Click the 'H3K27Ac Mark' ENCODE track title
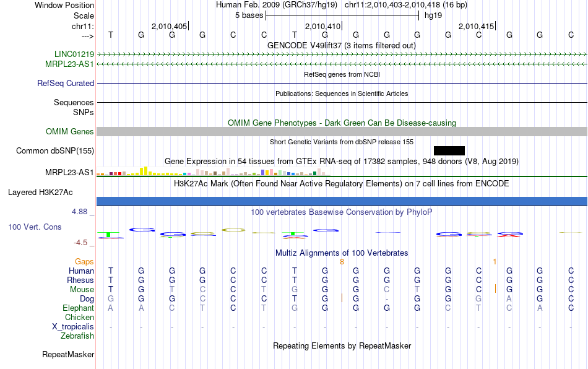This screenshot has width=588, height=369. (342, 183)
